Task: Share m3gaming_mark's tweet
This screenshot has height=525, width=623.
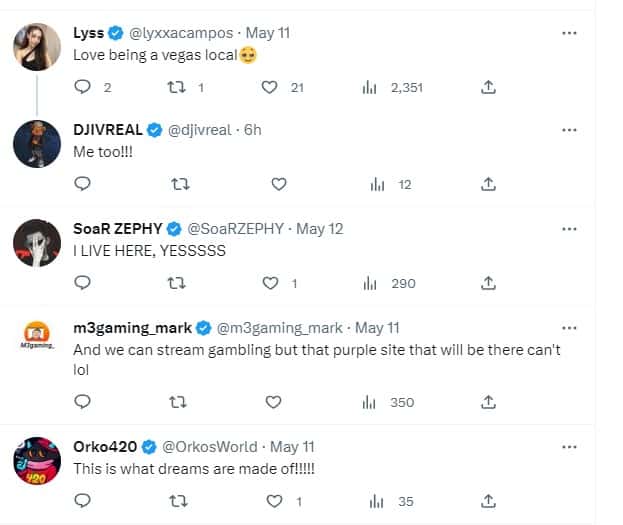Action: tap(488, 401)
